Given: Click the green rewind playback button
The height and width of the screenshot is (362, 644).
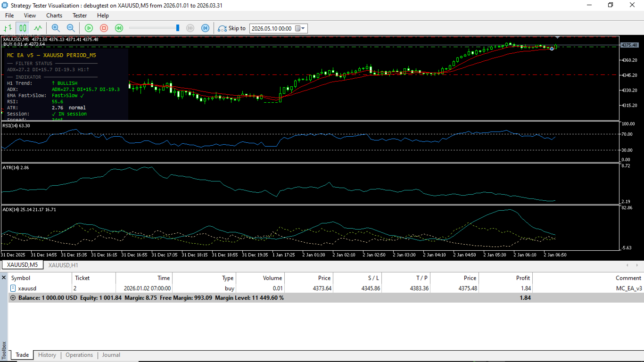Looking at the screenshot, I should 119,28.
